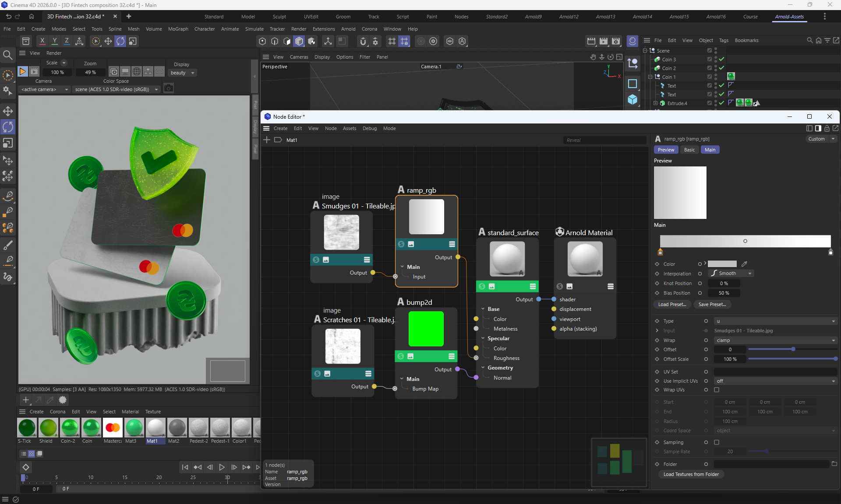Screen dimensions: 841x504
Task: Enable the Sampling checkbox
Action: pos(717,442)
